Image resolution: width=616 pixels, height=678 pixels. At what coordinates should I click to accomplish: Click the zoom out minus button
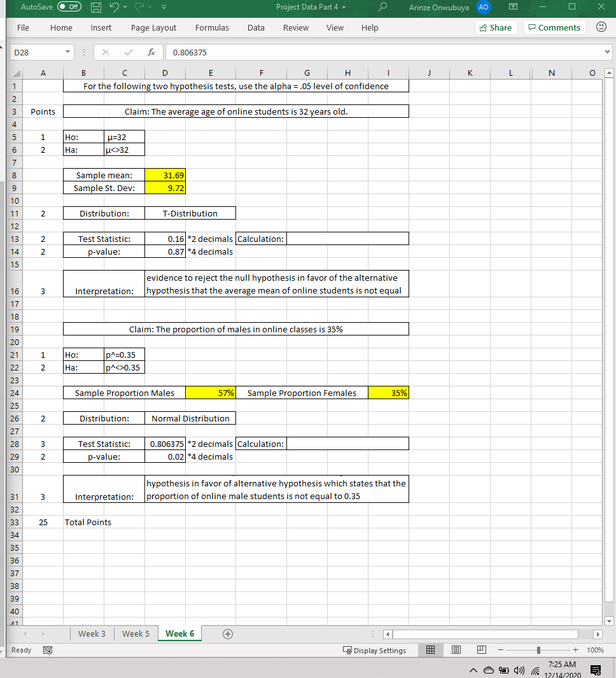500,650
